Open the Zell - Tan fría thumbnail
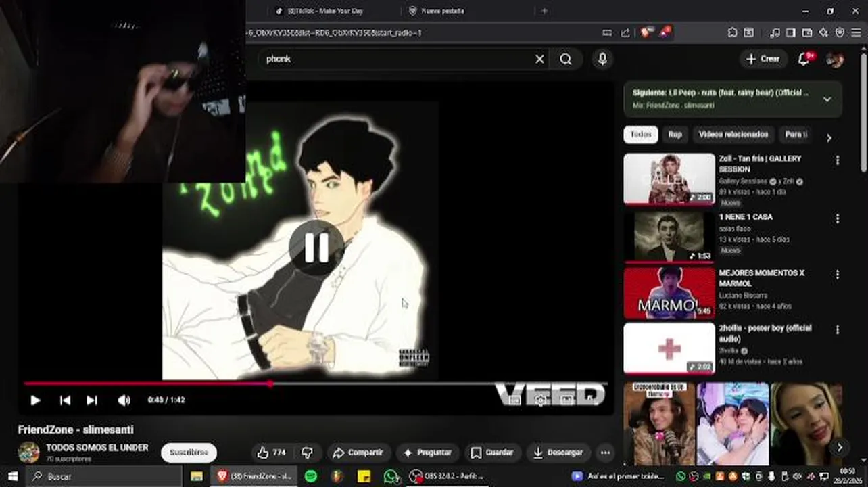 coord(669,179)
